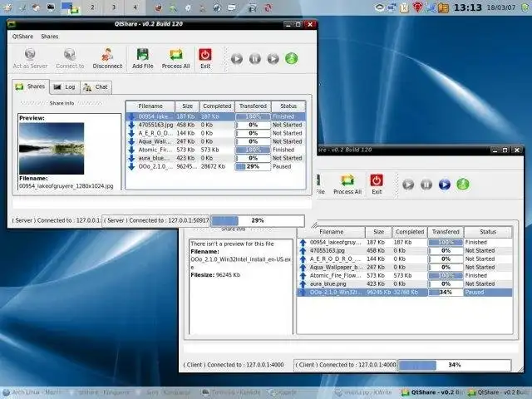
Task: Click the lake preview thumbnail image
Action: (x=52, y=147)
